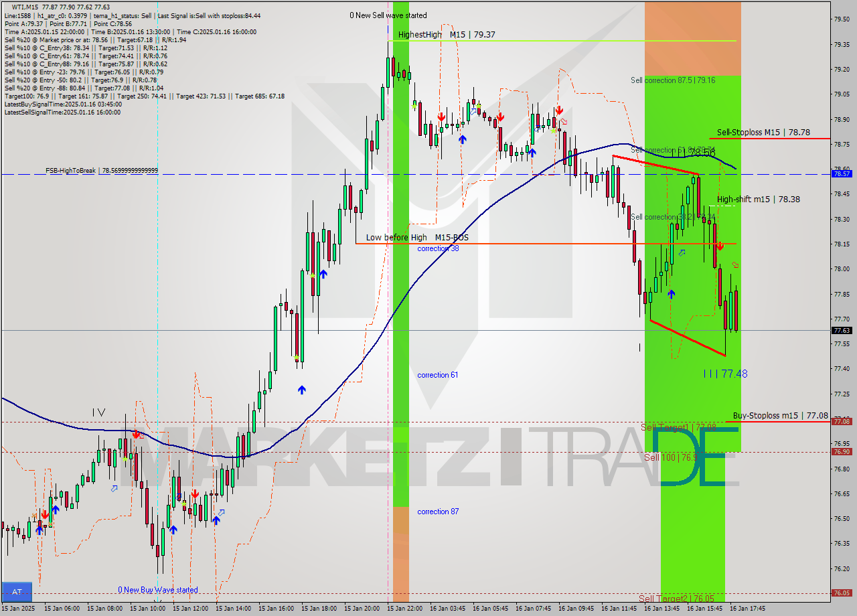This screenshot has width=857, height=616.
Task: Select the High-shift m15 | 78.38 label
Action: click(759, 199)
